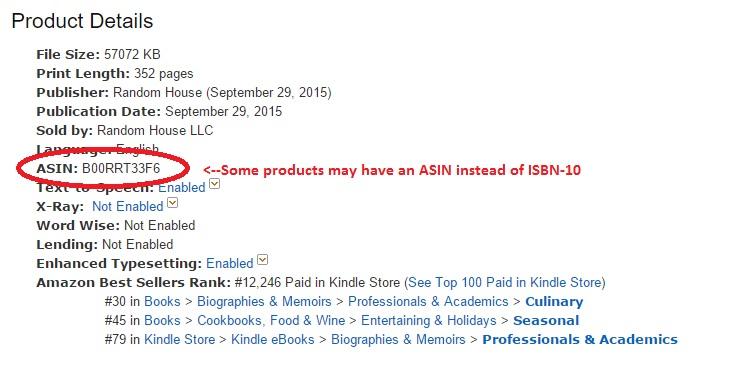Open Books link in #30 ranking row
734x365 pixels.
coord(162,302)
